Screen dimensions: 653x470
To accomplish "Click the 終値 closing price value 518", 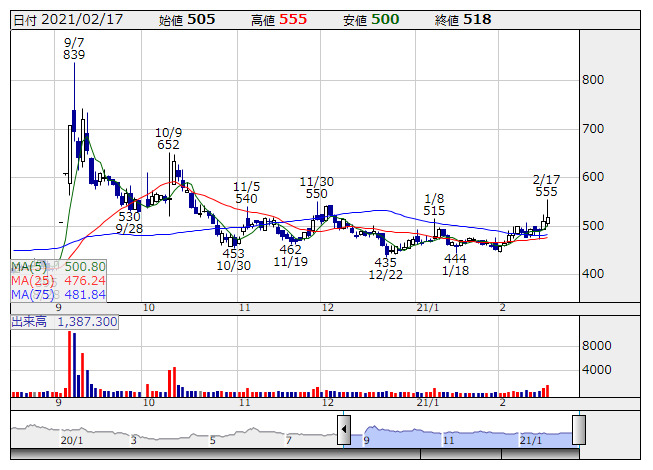I will pos(478,19).
